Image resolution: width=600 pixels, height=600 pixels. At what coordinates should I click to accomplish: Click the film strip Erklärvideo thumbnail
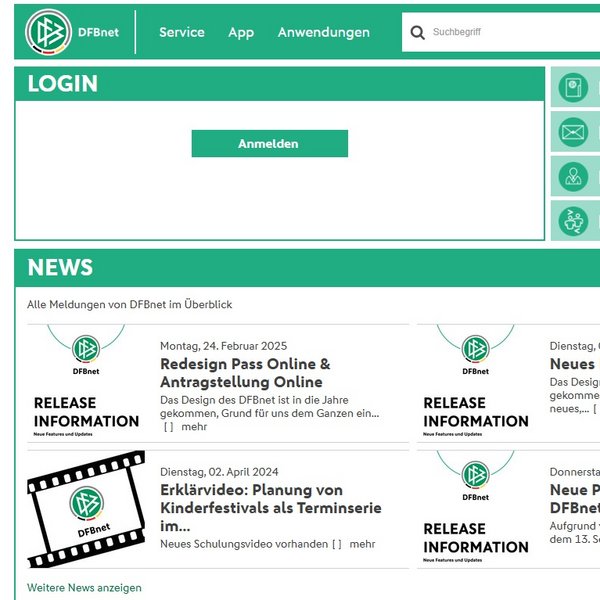point(86,509)
